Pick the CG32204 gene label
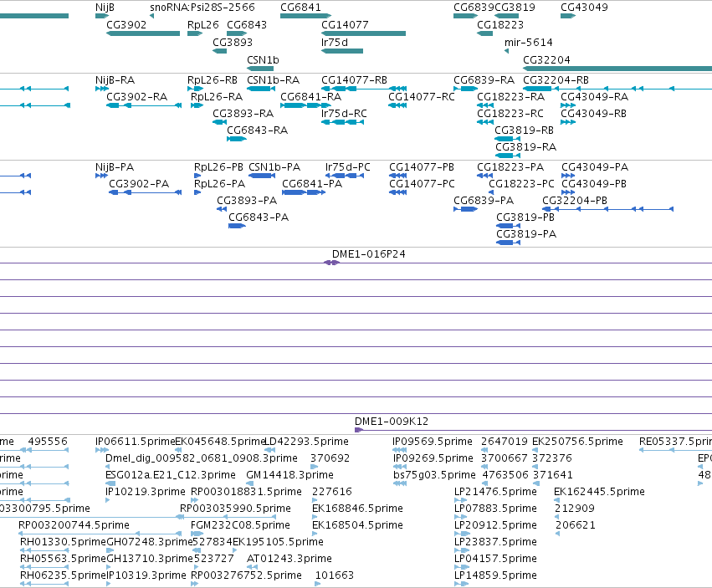Screen dimensions: 712x588 coord(546,60)
